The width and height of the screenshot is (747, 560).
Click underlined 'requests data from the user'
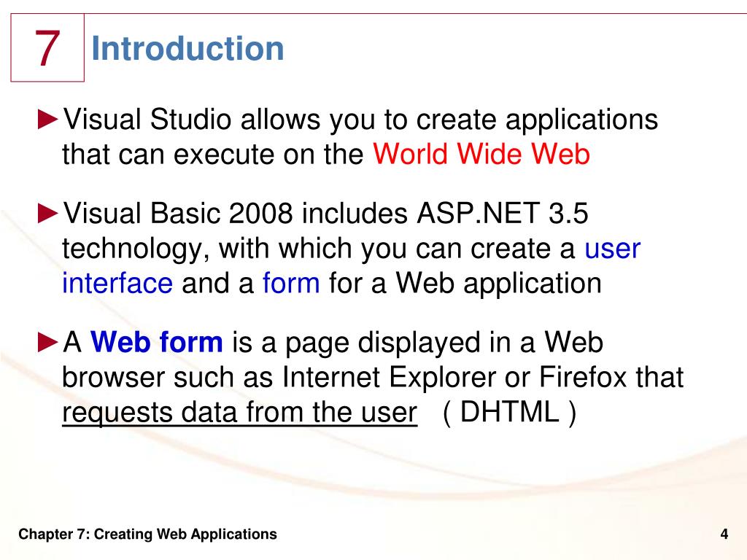click(240, 413)
